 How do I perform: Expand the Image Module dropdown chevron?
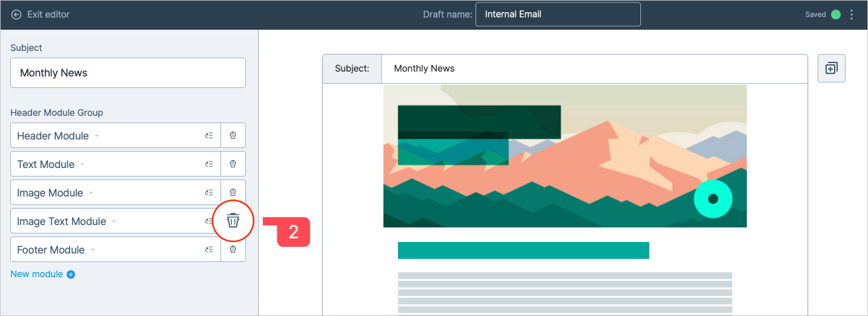click(91, 193)
